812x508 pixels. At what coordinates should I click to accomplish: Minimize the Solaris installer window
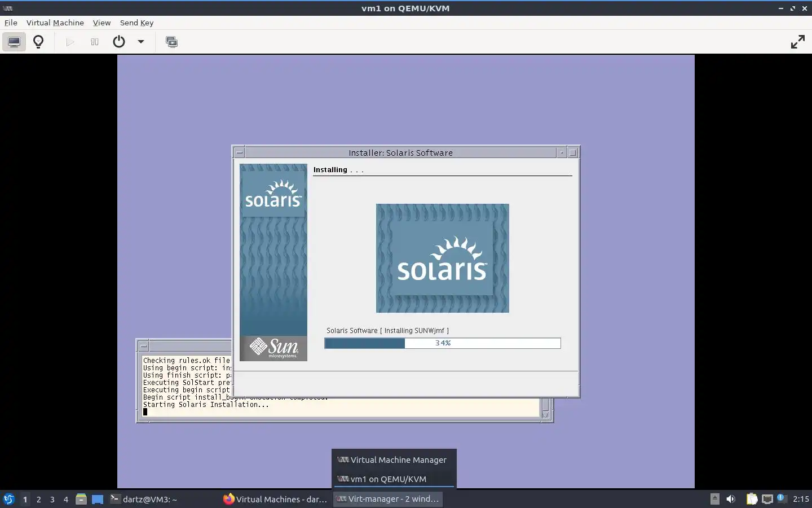[562, 152]
